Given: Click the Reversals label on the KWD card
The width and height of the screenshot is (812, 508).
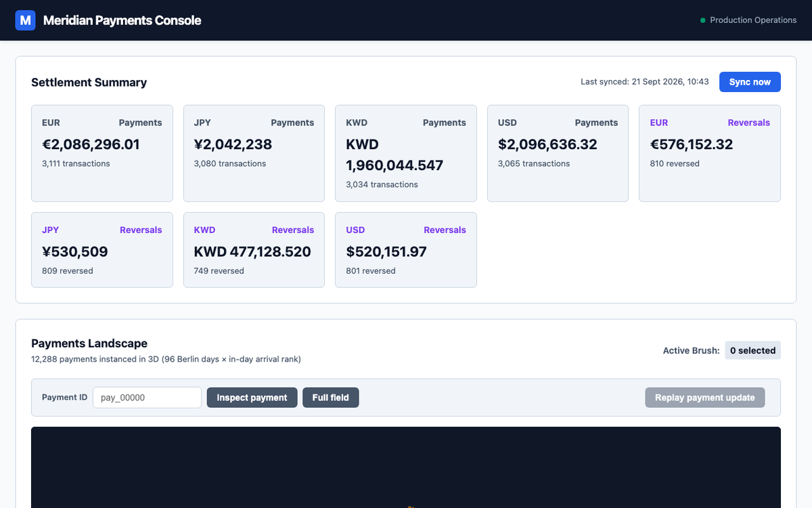Looking at the screenshot, I should click(293, 230).
